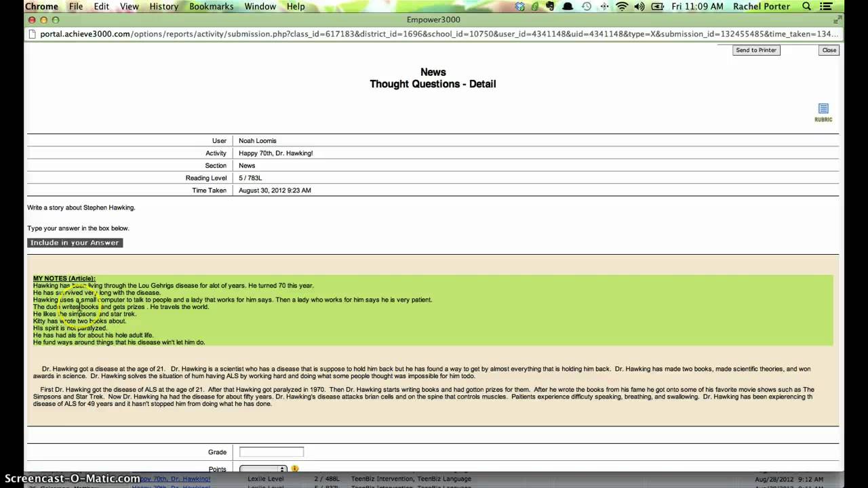The image size is (868, 488).
Task: Click the notification bell menu bar icon
Action: point(568,6)
